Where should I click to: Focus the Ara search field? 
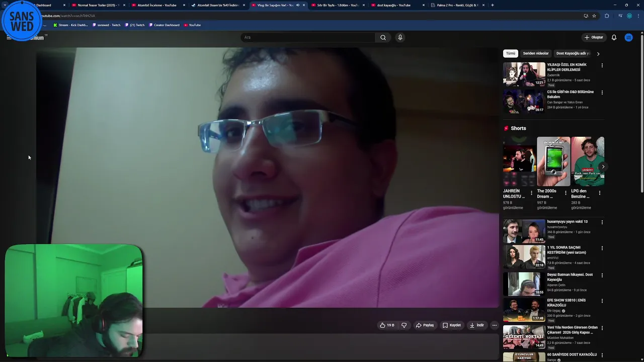coord(308,37)
